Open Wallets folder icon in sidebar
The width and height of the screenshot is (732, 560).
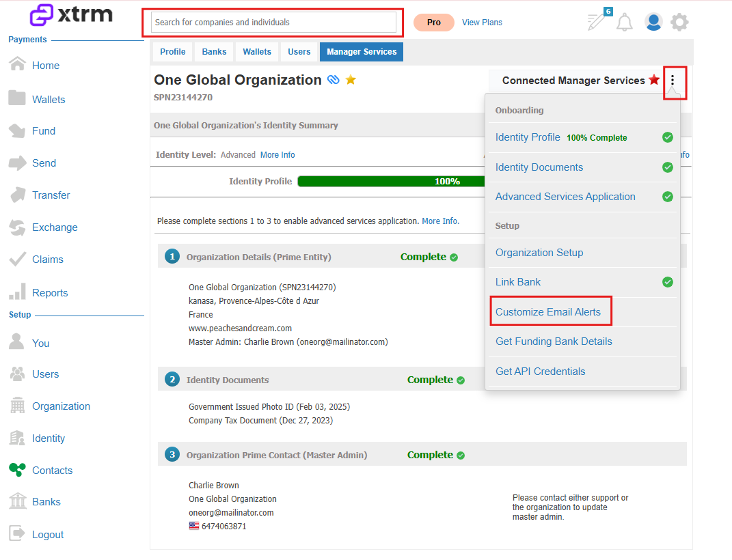click(x=17, y=98)
